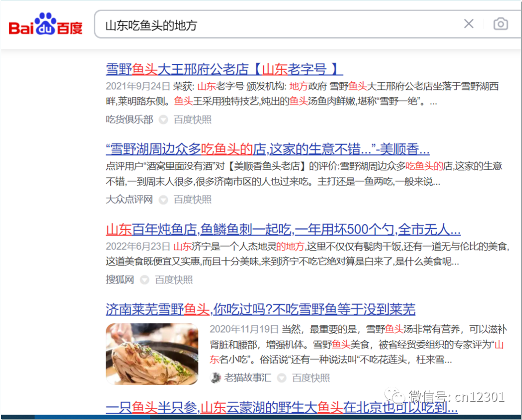Click the date text 2022年6月23日
This screenshot has height=420, width=522.
coord(138,246)
